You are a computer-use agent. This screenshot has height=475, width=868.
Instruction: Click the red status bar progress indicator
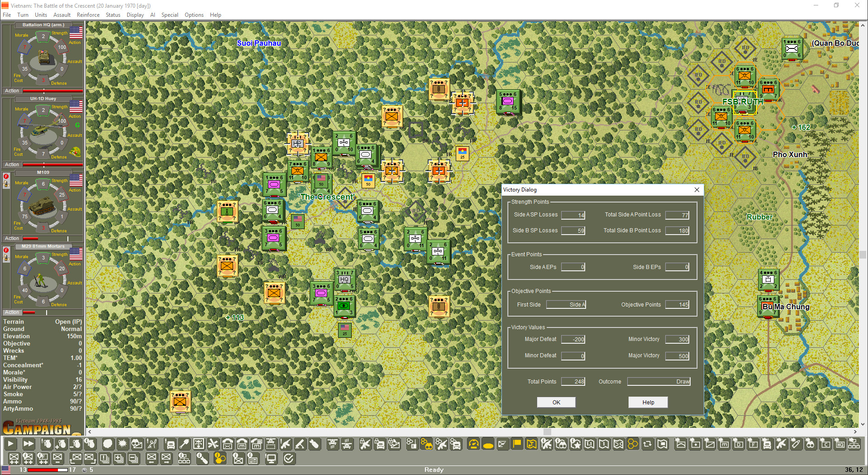click(48, 470)
